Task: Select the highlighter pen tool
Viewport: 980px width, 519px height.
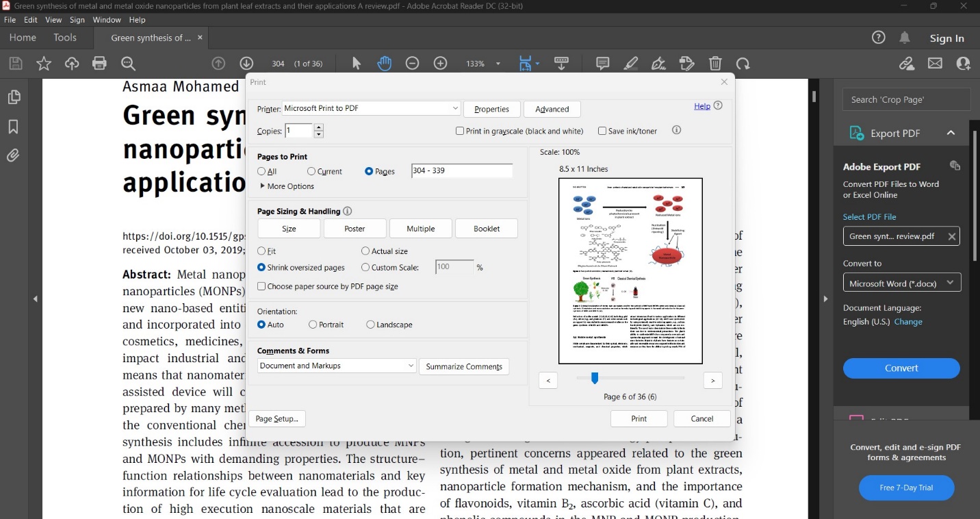Action: tap(631, 64)
